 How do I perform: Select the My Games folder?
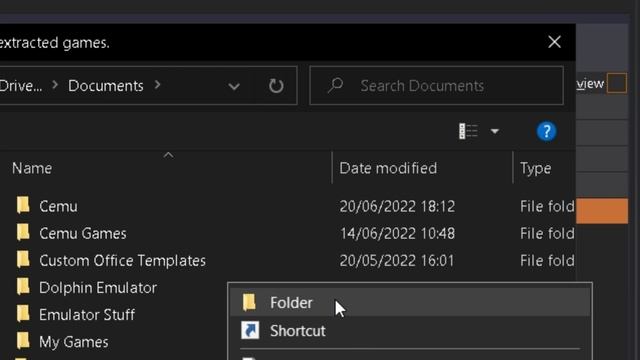(x=74, y=342)
